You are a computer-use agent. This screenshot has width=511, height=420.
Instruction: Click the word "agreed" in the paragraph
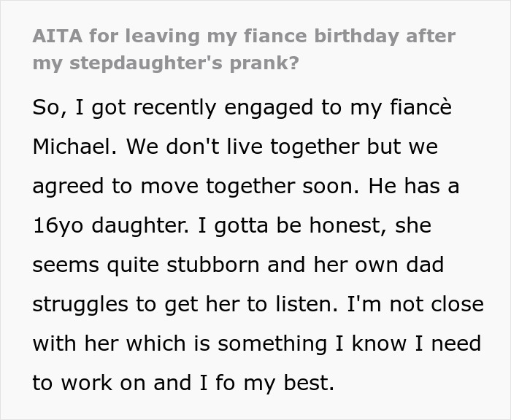coord(67,186)
